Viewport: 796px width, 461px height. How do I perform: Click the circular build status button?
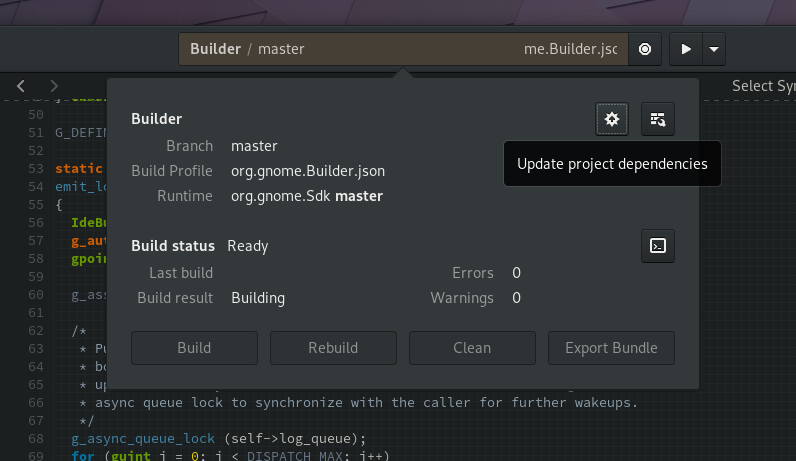(645, 49)
